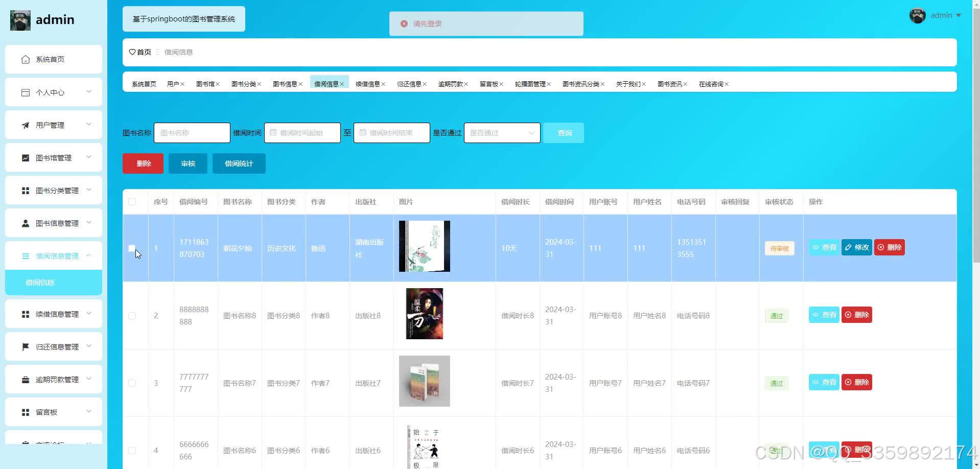Click the admin logo avatar in sidebar header

[20, 20]
